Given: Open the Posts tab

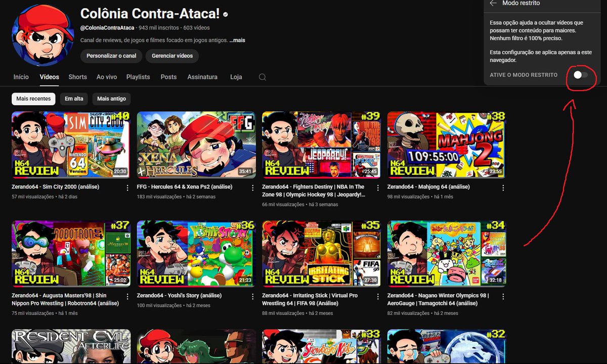Looking at the screenshot, I should pyautogui.click(x=168, y=77).
